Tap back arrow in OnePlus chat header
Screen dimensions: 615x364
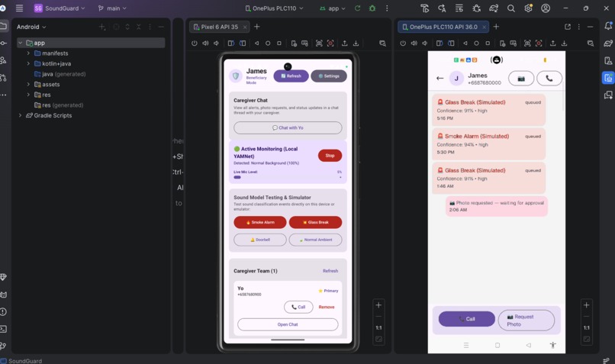440,78
